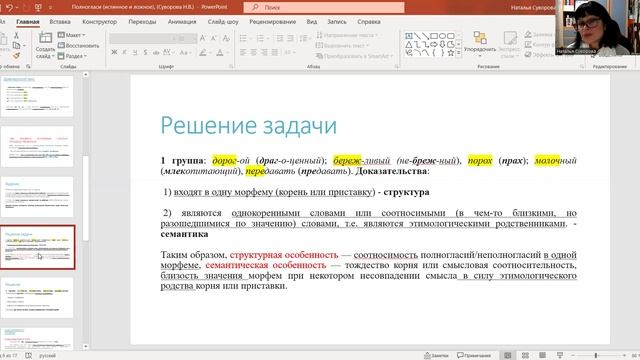
Task: Click Преобразовать в SmartArt button
Action: 354,56
